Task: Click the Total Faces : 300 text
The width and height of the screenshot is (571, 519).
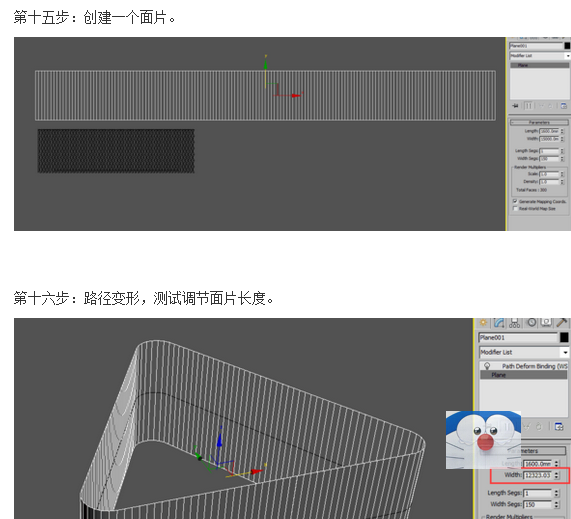Action: click(532, 190)
